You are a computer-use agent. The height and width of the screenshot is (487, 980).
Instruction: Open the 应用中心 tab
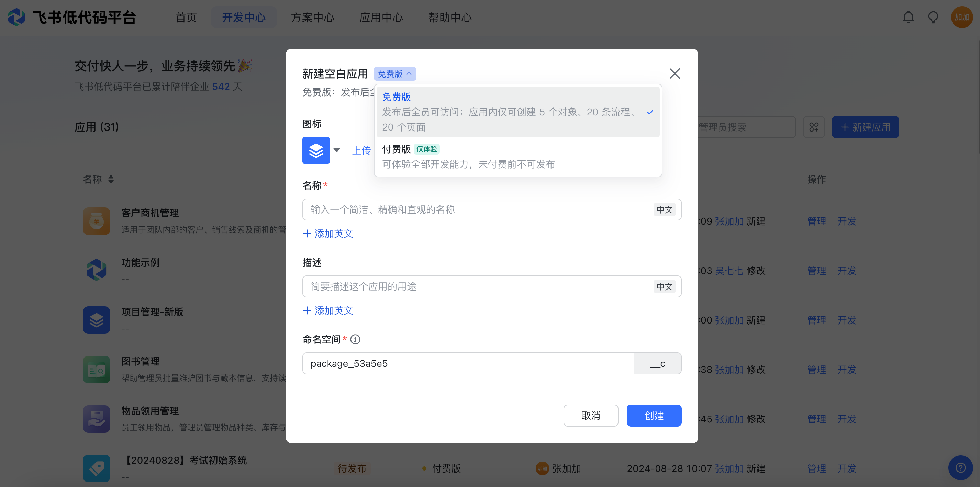381,18
